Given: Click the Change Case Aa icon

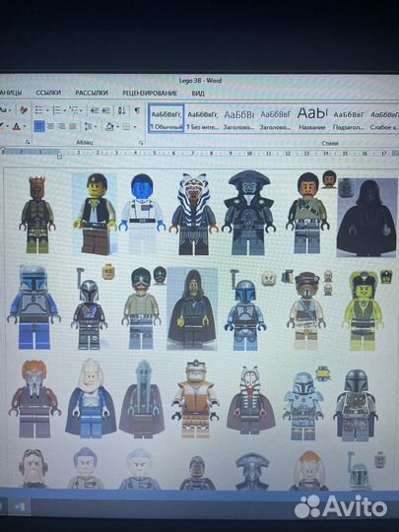Looking at the screenshot, I should (3, 110).
